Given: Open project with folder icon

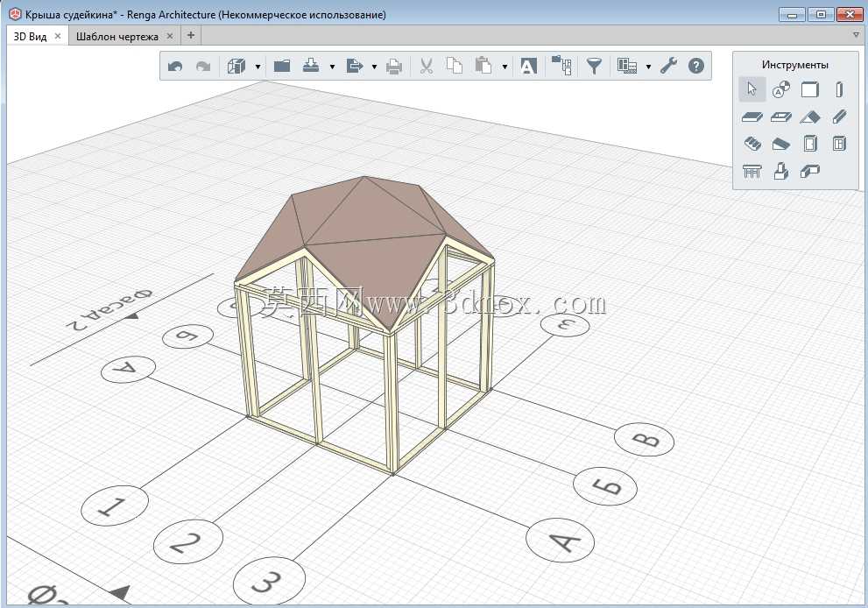Looking at the screenshot, I should 282,67.
